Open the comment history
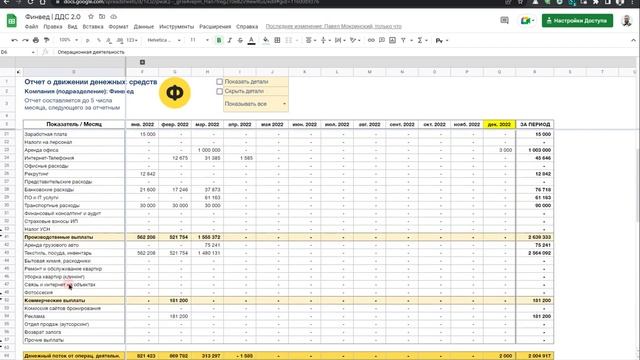Image resolution: width=640 pixels, height=360 pixels. (x=504, y=20)
